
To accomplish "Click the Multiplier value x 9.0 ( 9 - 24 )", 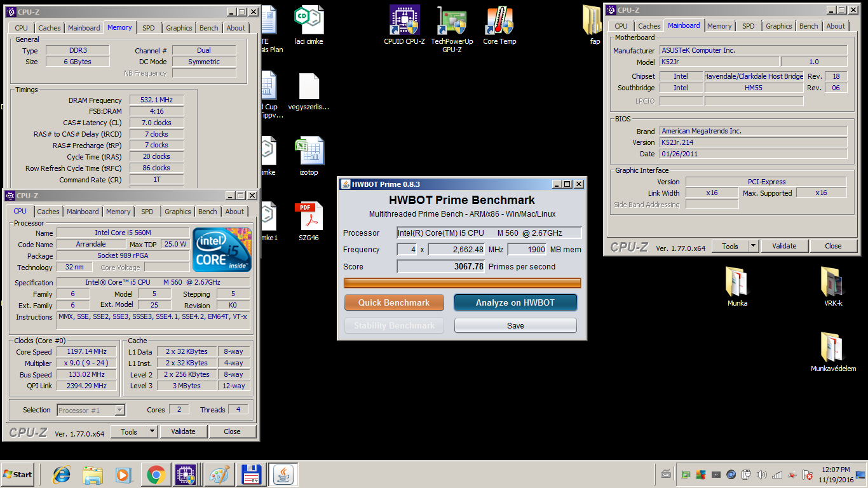I will (x=86, y=363).
